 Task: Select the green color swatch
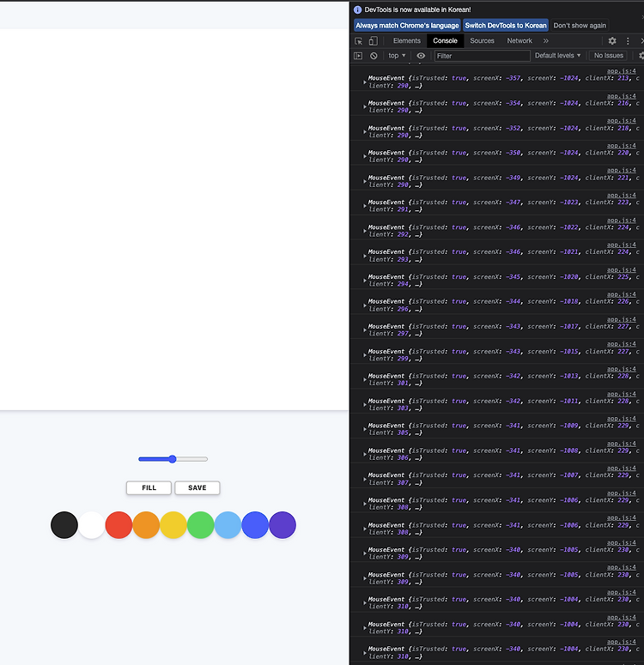tap(200, 525)
